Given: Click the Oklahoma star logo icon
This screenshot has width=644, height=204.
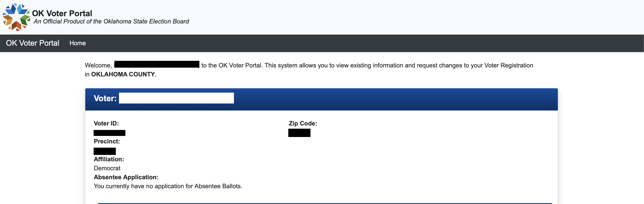Looking at the screenshot, I should point(16,17).
